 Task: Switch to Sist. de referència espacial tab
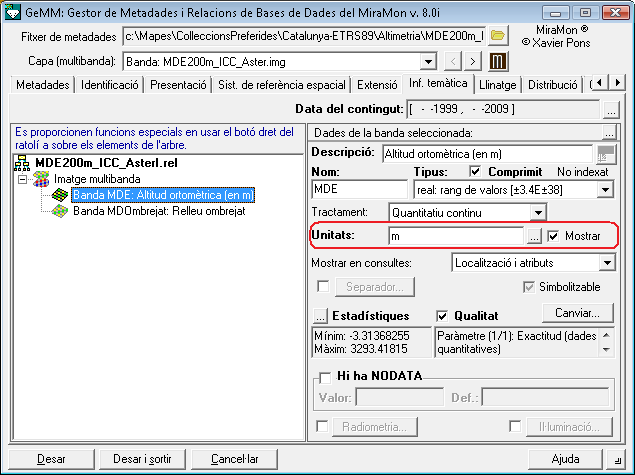coord(282,85)
